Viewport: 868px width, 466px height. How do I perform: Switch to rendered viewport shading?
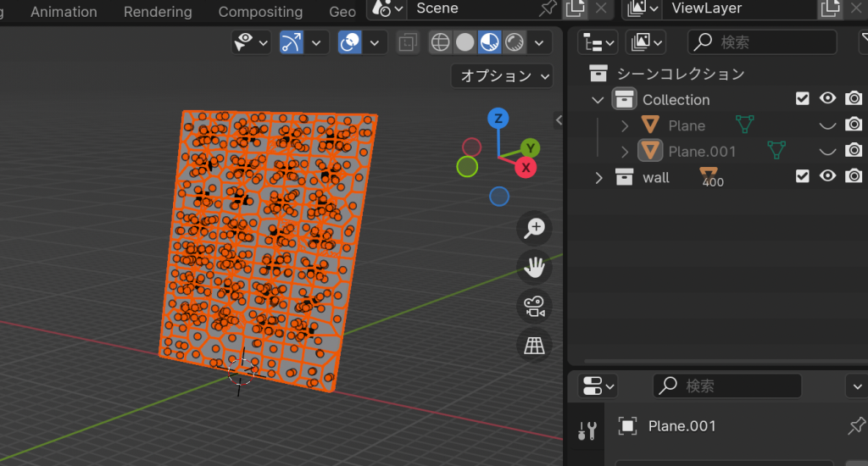coord(514,42)
